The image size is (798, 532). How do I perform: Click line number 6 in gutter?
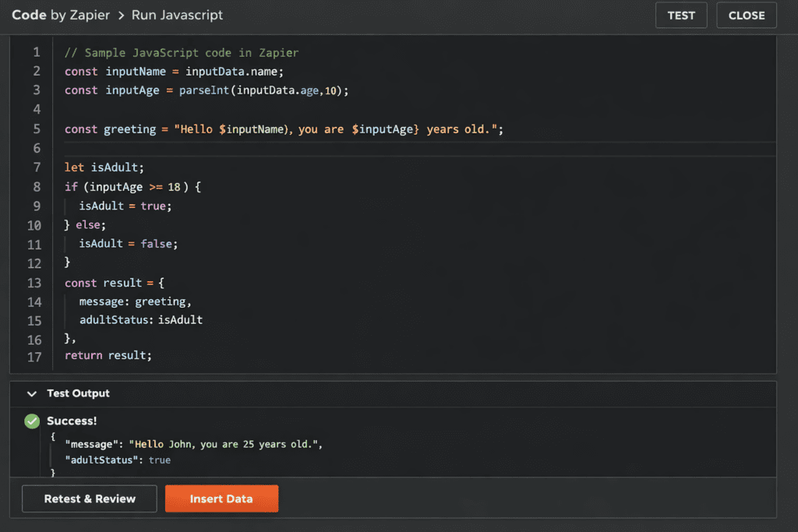click(x=37, y=148)
